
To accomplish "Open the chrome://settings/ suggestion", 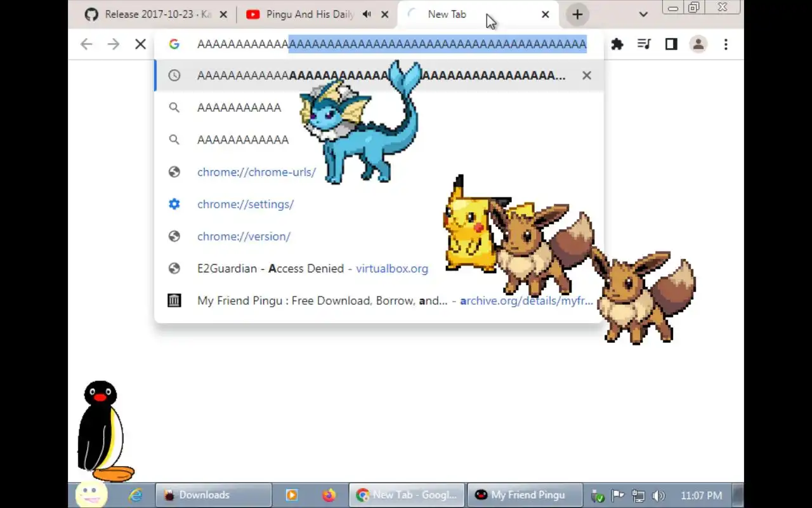I will click(379, 204).
